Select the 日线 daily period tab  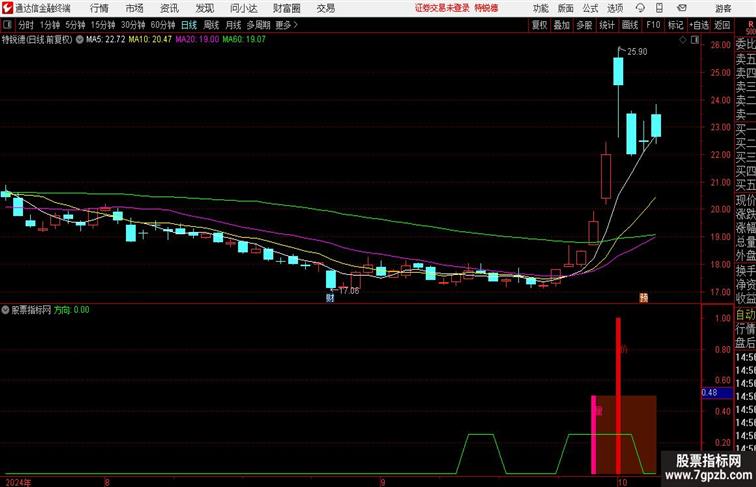[189, 25]
